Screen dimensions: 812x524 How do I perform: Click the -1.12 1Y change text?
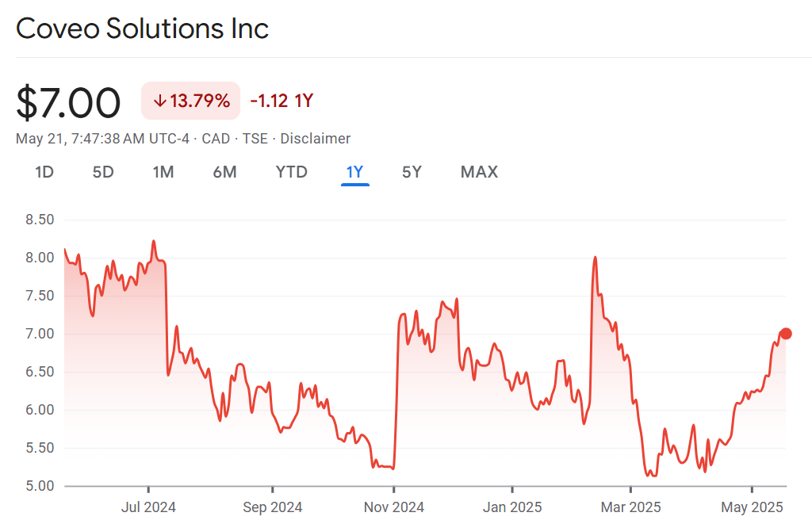click(282, 101)
